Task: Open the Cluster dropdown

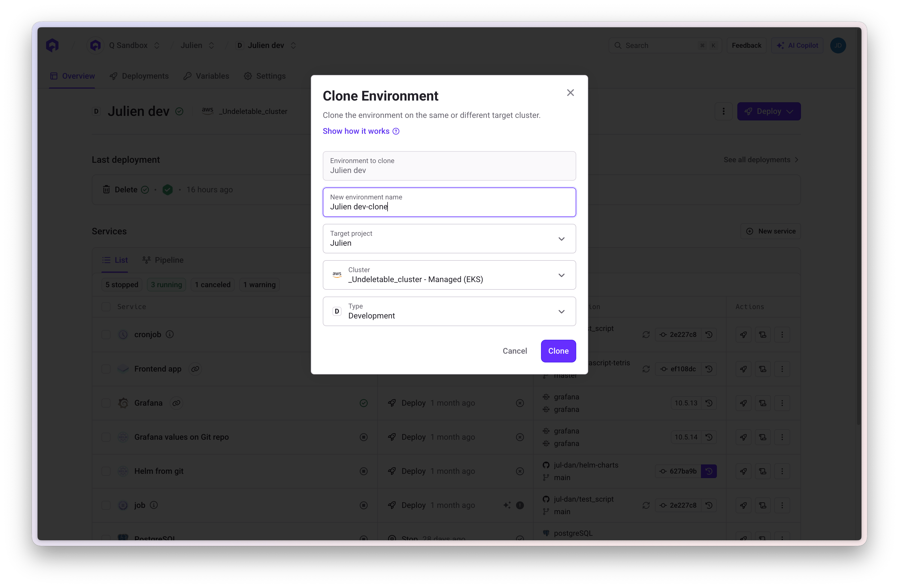Action: point(449,275)
